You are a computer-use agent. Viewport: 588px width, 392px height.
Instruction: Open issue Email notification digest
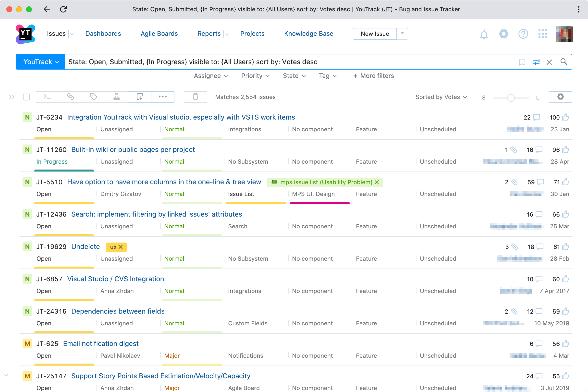point(100,343)
